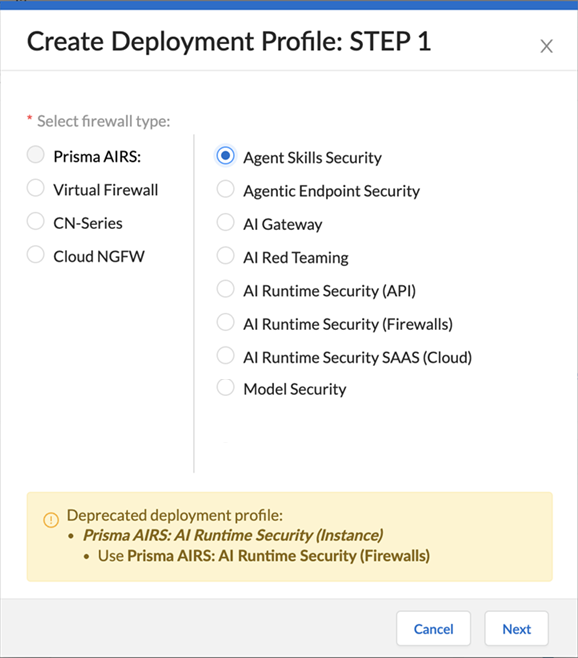This screenshot has width=578, height=658.
Task: Click the Model Security label text
Action: 295,389
